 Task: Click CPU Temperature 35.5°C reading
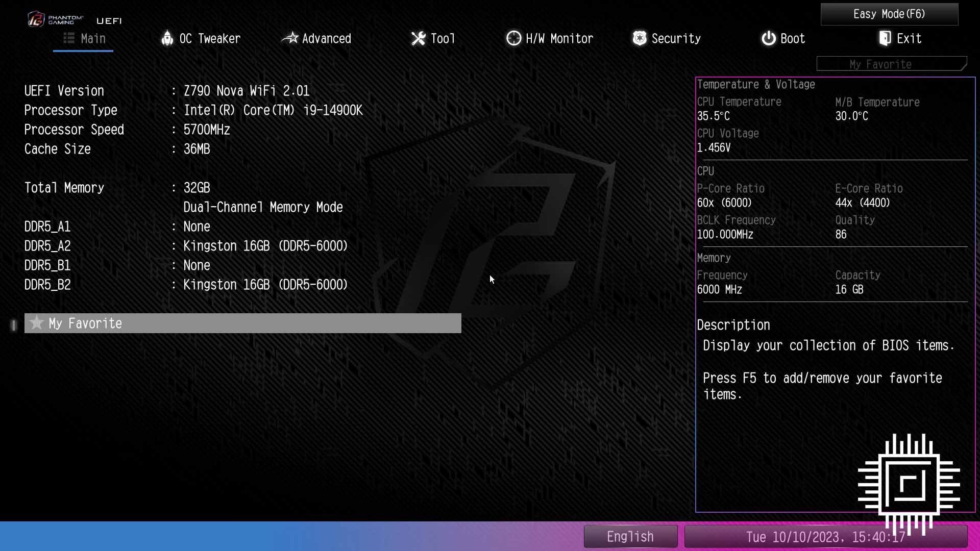[x=713, y=116]
